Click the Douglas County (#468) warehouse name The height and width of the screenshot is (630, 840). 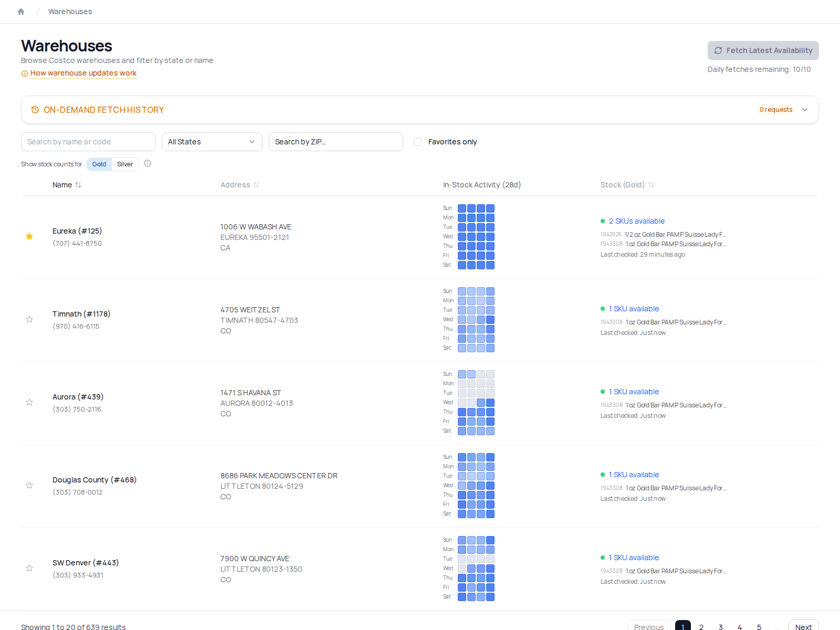(x=94, y=480)
